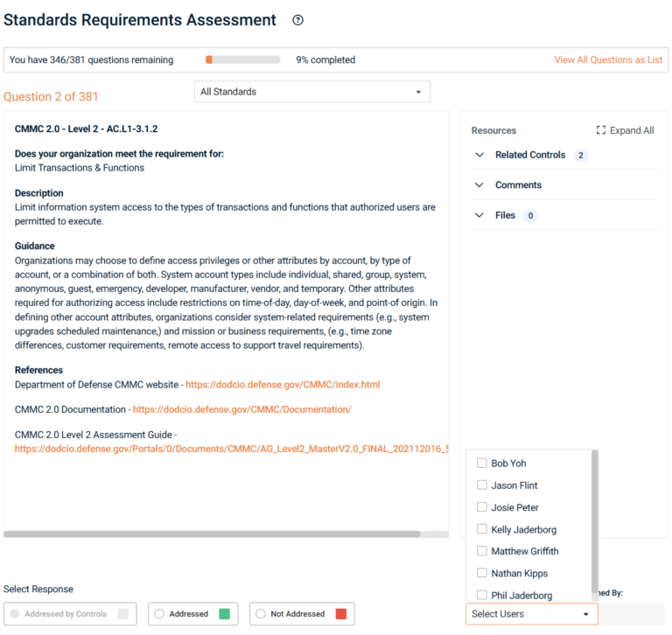Click the Related Controls count badge 2

(581, 155)
